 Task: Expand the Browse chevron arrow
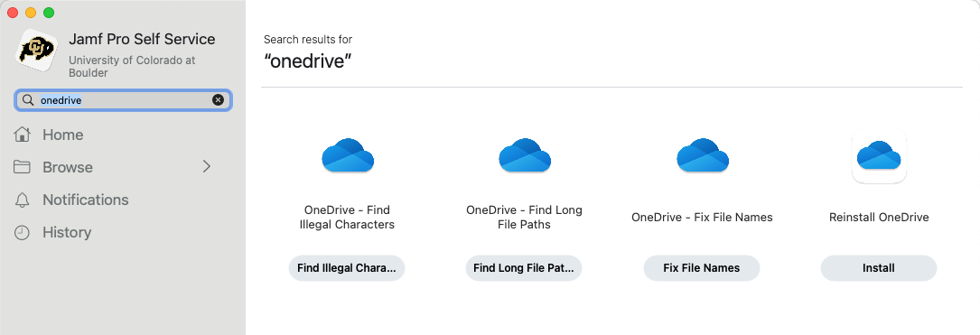(x=207, y=167)
